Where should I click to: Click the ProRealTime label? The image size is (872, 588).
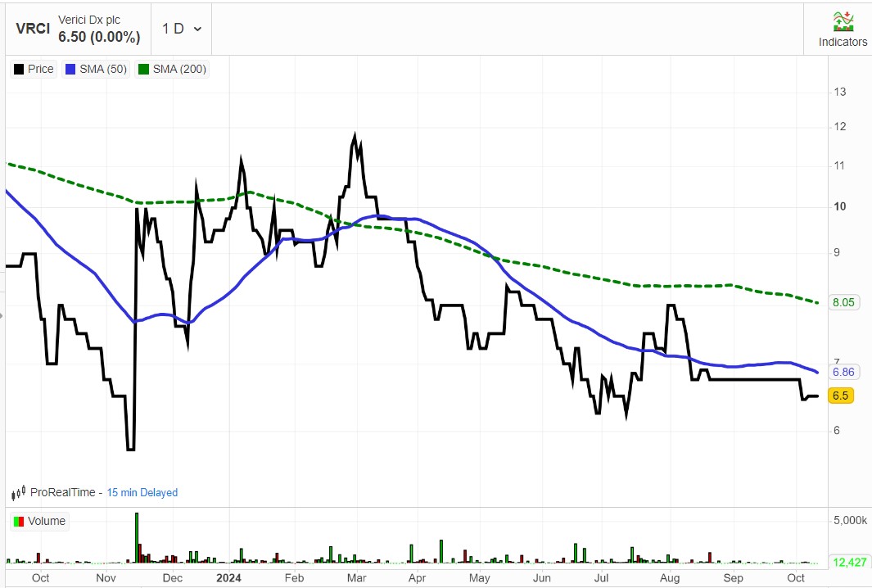point(63,493)
